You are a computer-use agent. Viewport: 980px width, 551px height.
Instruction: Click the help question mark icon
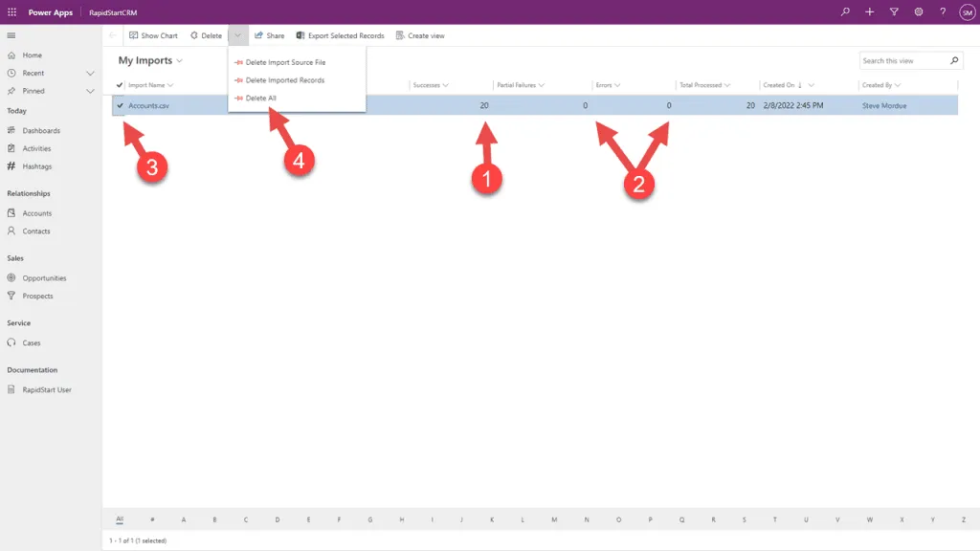[x=943, y=12]
